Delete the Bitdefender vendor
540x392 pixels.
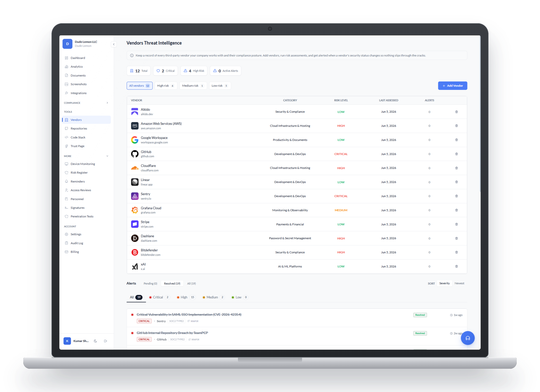pyautogui.click(x=456, y=252)
